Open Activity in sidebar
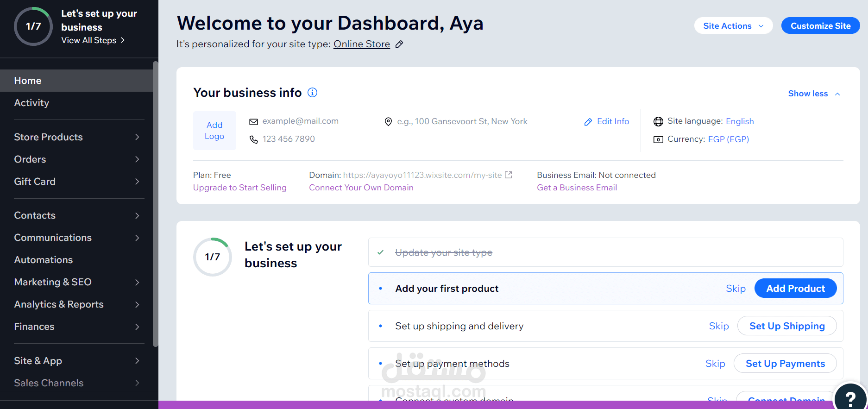This screenshot has height=409, width=868. coord(76,103)
